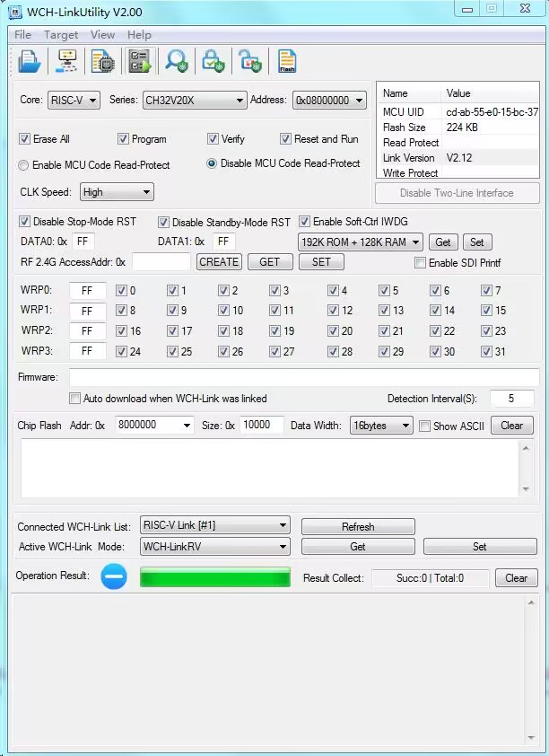Screen dimensions: 549x756
Task: Click the WRP3 value field
Action: tap(87, 351)
